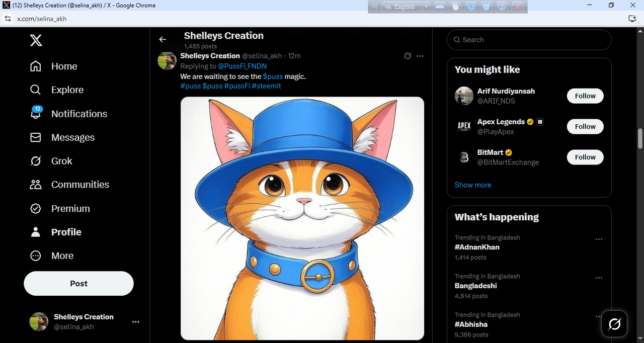
Task: Click the #pussFi hashtag
Action: tap(237, 86)
